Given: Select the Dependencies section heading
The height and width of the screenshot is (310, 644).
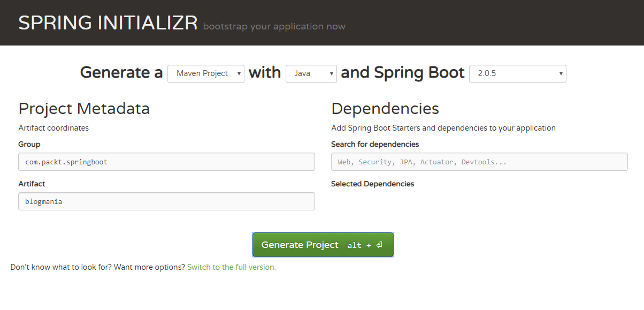Looking at the screenshot, I should pos(385,109).
